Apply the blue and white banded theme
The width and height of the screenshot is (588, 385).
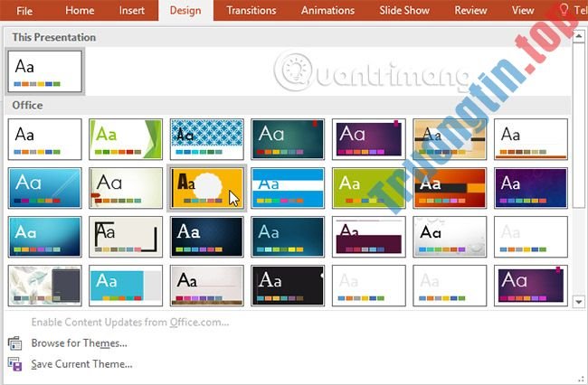point(288,188)
